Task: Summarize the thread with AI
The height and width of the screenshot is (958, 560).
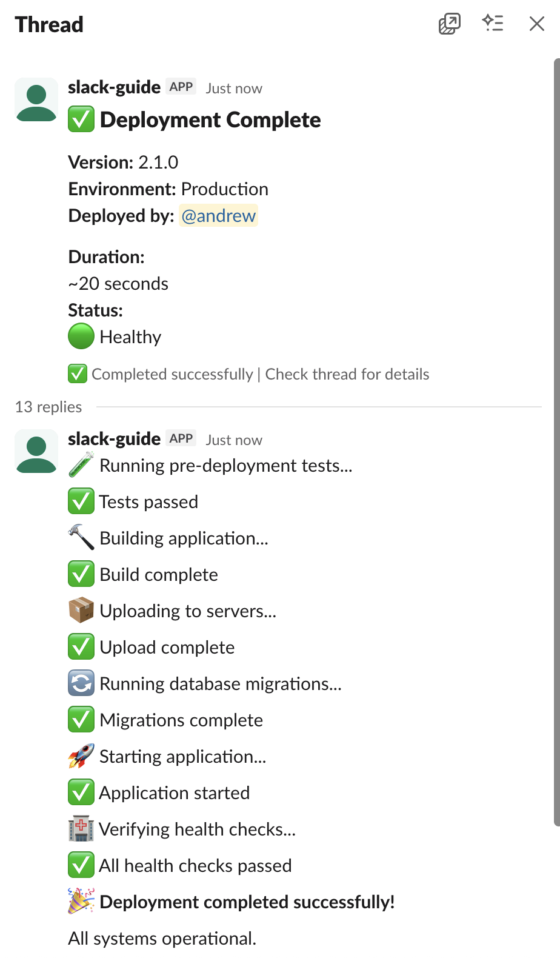Action: (493, 23)
